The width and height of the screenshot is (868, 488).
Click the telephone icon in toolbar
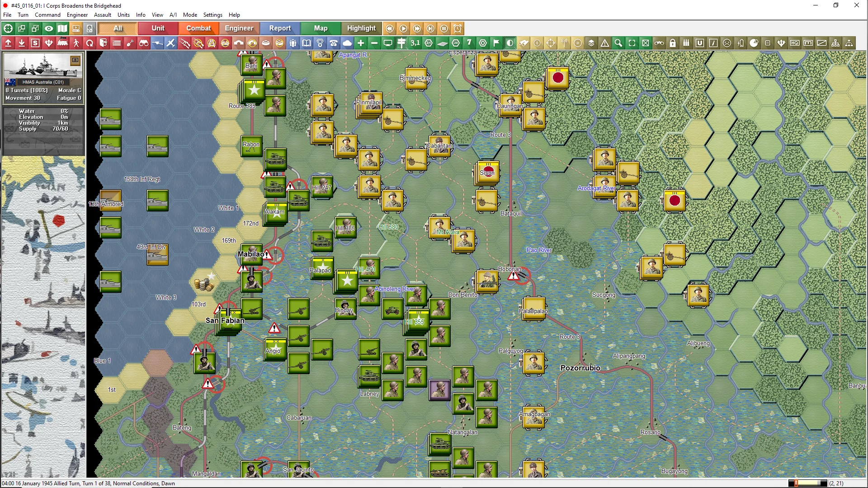point(334,43)
